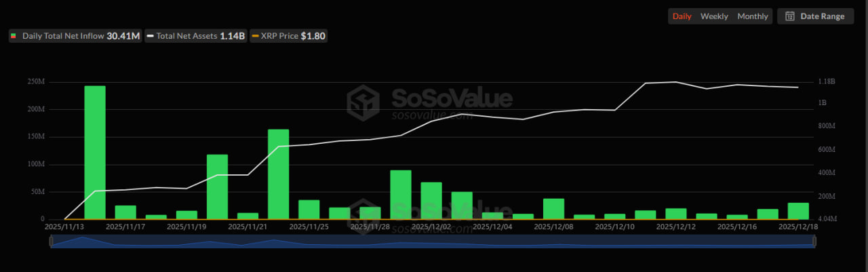Click the green bar above 2025/12/08
Viewport: 868px width, 272px height.
point(553,209)
